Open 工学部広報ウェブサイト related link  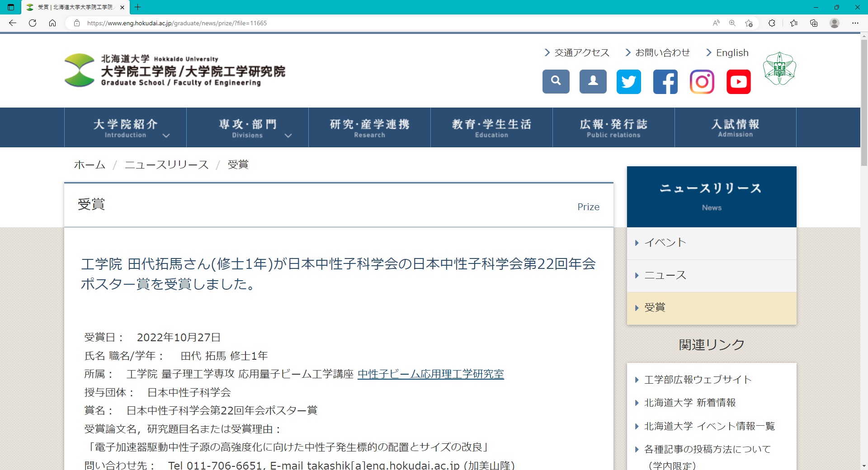(698, 380)
